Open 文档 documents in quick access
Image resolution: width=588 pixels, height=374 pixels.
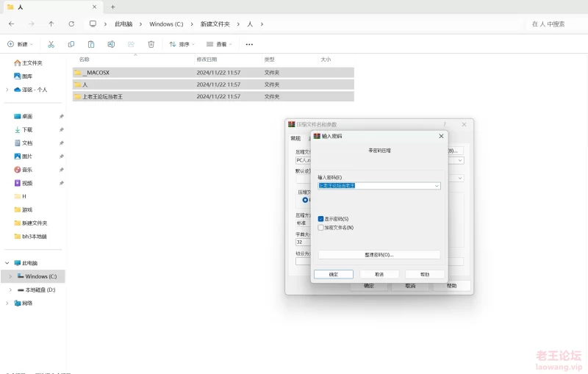(x=24, y=143)
